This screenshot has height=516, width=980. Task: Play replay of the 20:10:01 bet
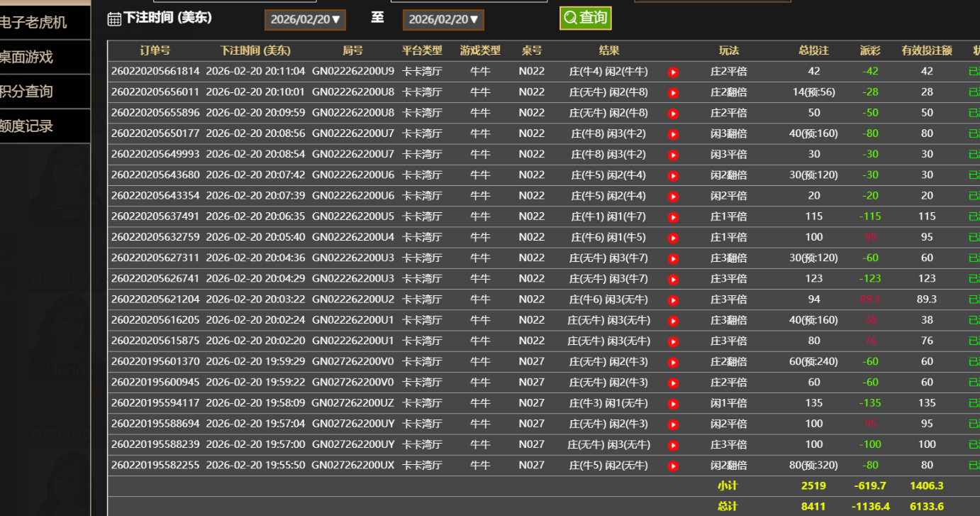[x=673, y=92]
